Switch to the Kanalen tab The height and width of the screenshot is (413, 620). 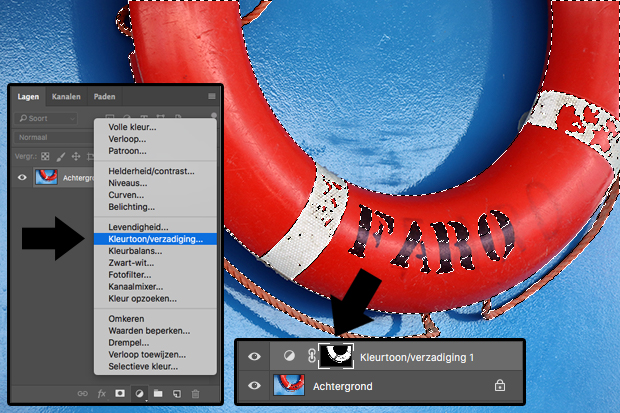click(66, 96)
